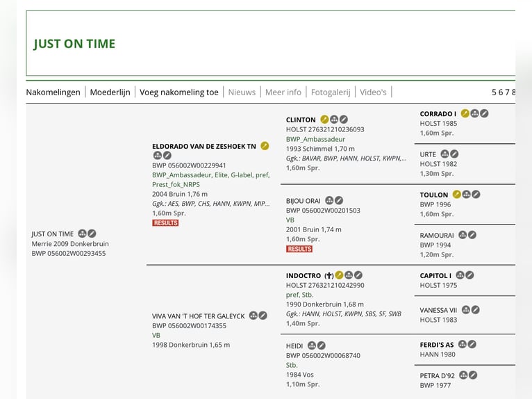532x399 pixels.
Task: Open the RAMOURAI horse name link
Action: point(437,236)
